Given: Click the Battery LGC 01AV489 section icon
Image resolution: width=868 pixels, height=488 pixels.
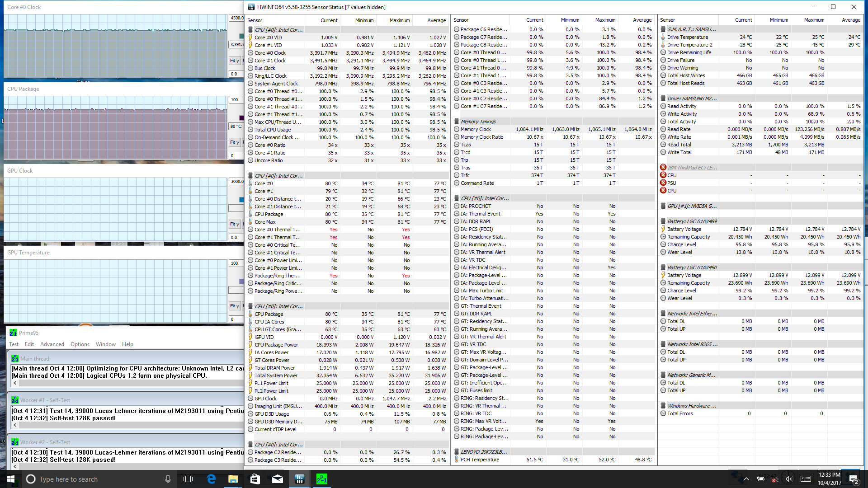Looking at the screenshot, I should 663,221.
